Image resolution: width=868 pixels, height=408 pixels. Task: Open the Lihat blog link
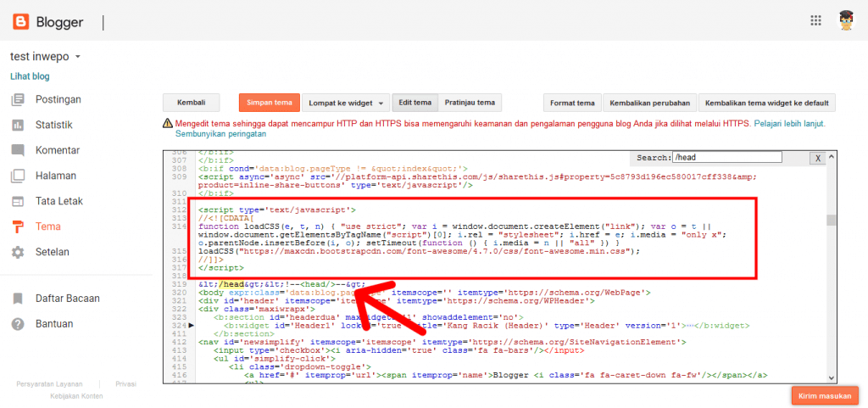click(30, 76)
